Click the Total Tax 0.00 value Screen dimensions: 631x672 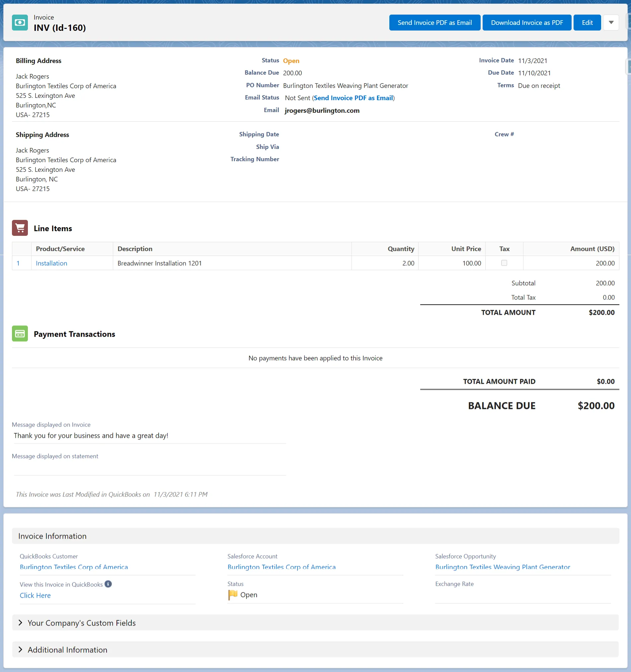pos(609,298)
